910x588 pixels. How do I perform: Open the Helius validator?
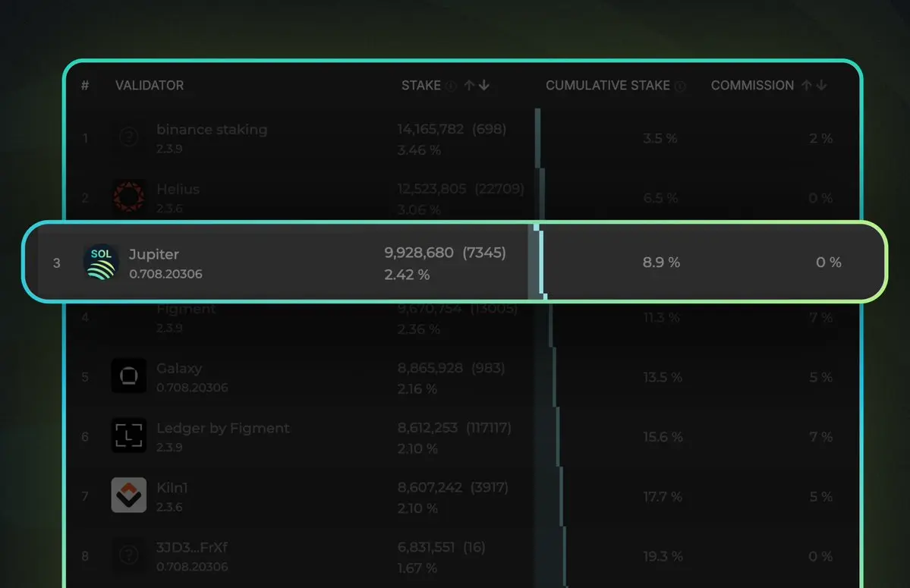pos(178,189)
